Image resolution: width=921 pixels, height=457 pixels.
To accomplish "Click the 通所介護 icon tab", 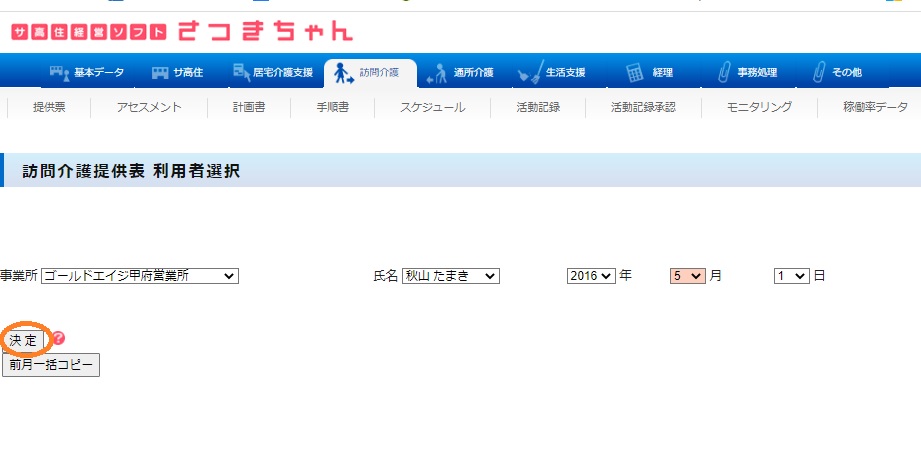I will (436, 73).
